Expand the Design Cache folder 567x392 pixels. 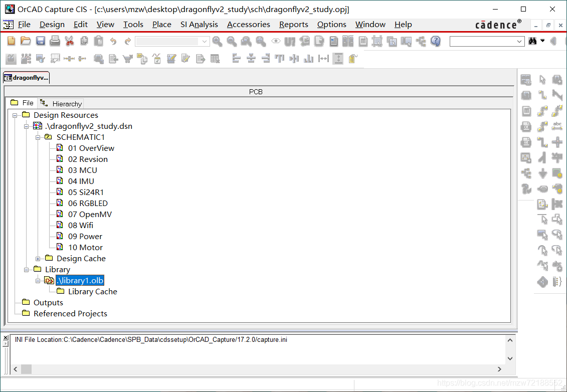[x=38, y=259]
